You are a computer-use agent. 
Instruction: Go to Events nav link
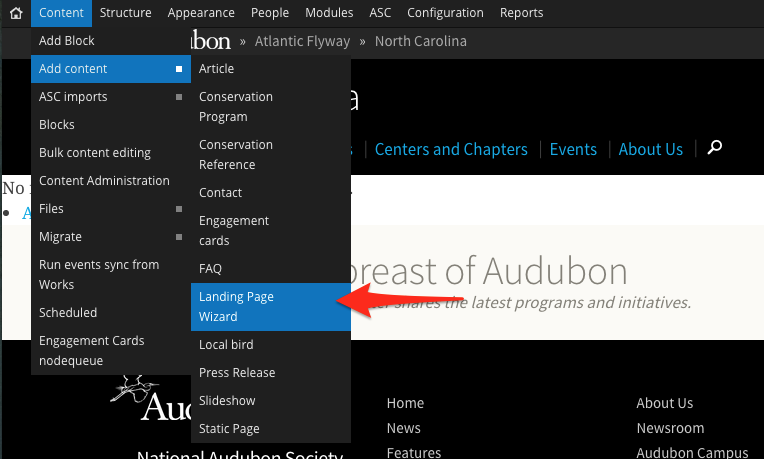tap(573, 149)
